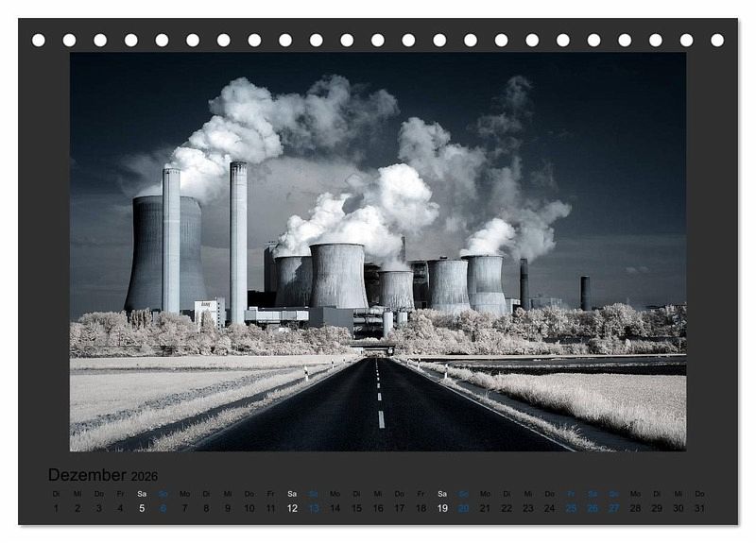Click the rightmost binding hole
This screenshot has width=756, height=543.
pos(717,41)
